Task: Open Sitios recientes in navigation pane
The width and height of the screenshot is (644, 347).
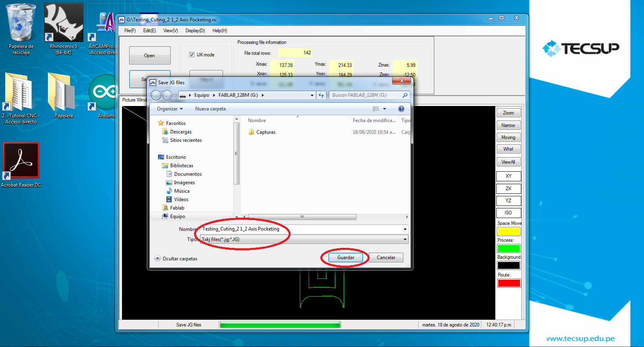Action: pyautogui.click(x=186, y=140)
